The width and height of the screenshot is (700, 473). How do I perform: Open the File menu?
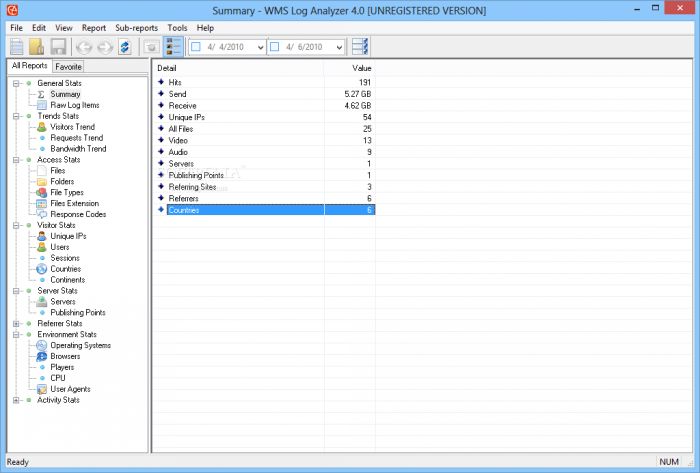coord(17,28)
